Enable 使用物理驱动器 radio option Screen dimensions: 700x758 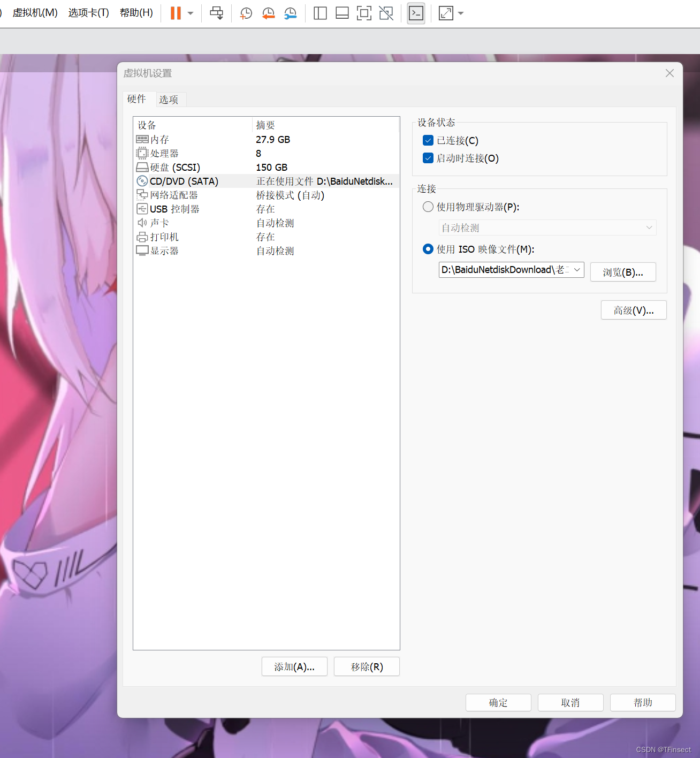[x=428, y=207]
